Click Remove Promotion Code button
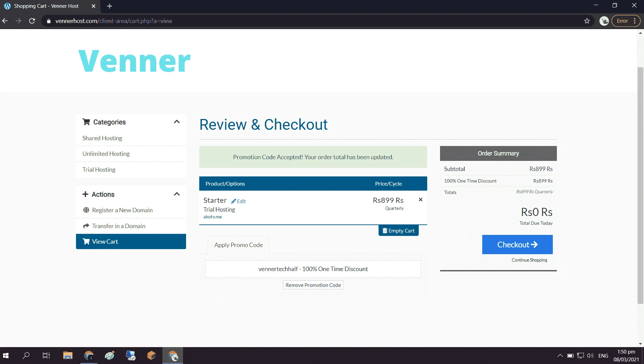Image resolution: width=644 pixels, height=364 pixels. 313,285
